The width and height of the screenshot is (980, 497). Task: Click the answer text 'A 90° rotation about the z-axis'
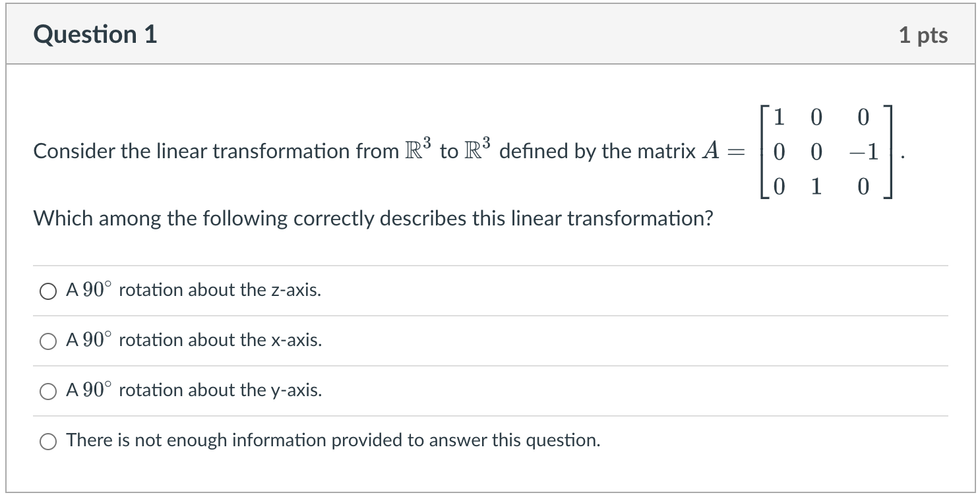pos(193,289)
